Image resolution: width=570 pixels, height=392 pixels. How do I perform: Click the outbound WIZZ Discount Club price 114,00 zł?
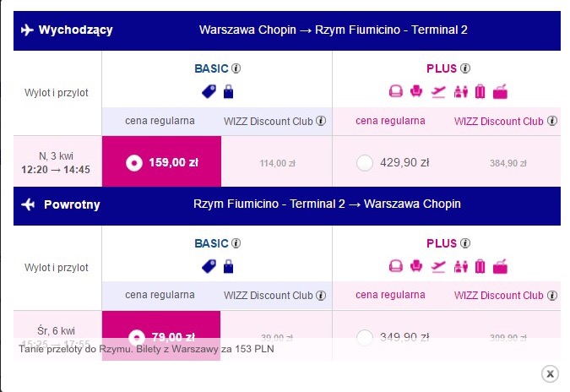pos(277,163)
